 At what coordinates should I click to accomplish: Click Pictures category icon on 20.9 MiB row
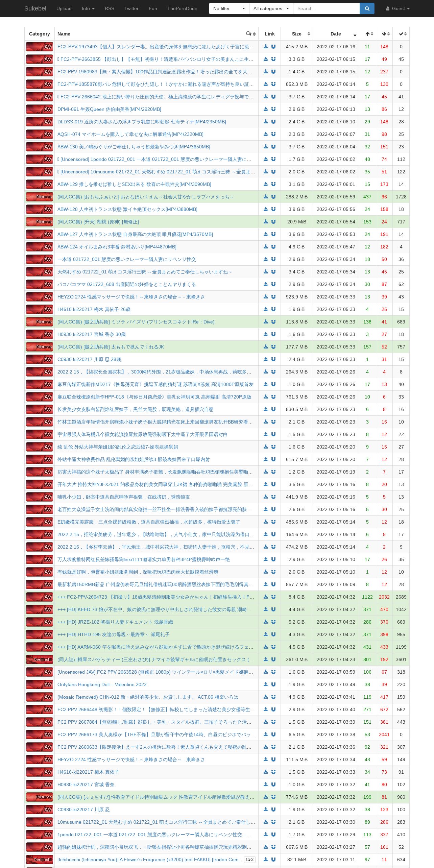coord(40,222)
